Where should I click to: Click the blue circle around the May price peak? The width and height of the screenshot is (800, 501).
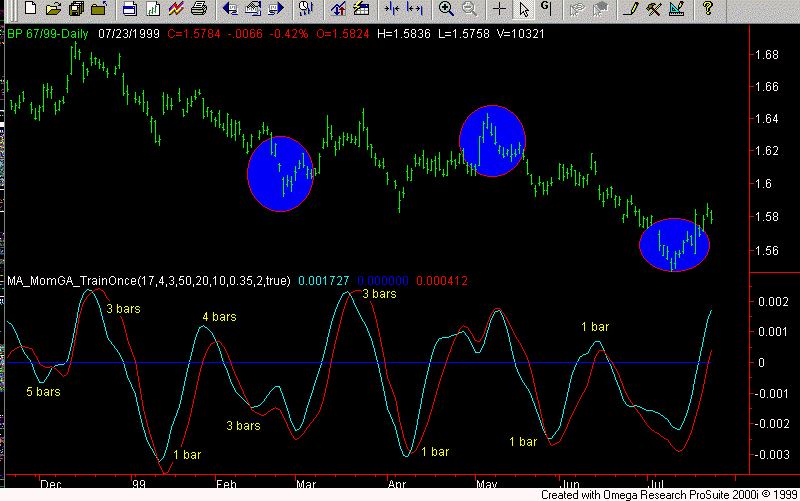[492, 141]
